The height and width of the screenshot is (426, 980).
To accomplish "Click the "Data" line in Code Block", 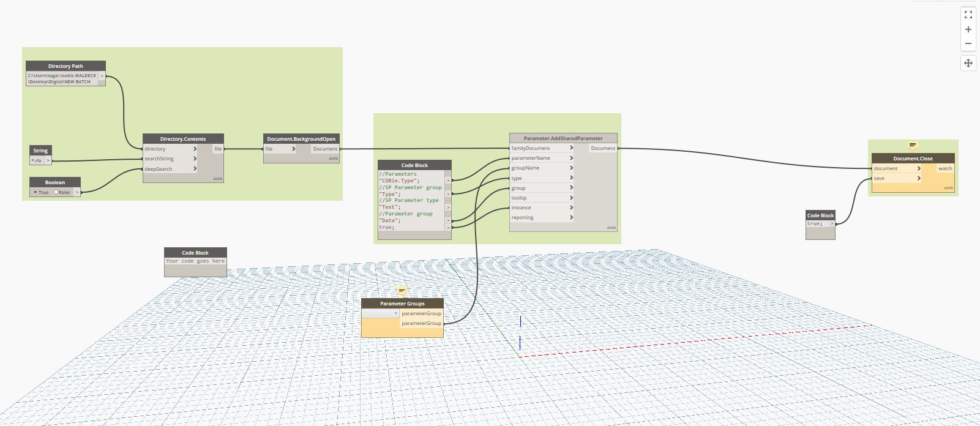I will (x=389, y=220).
